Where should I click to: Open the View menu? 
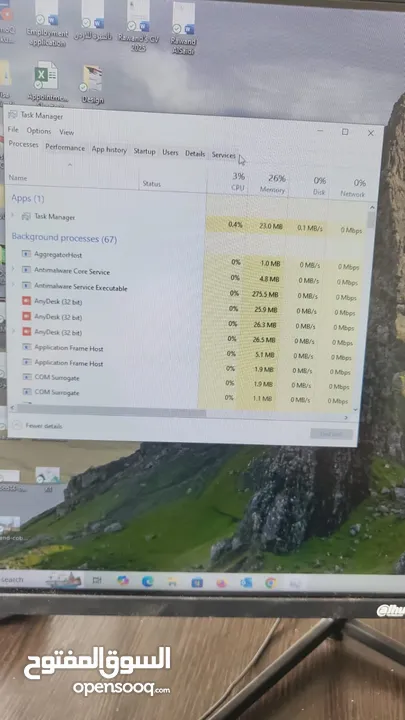pos(67,132)
